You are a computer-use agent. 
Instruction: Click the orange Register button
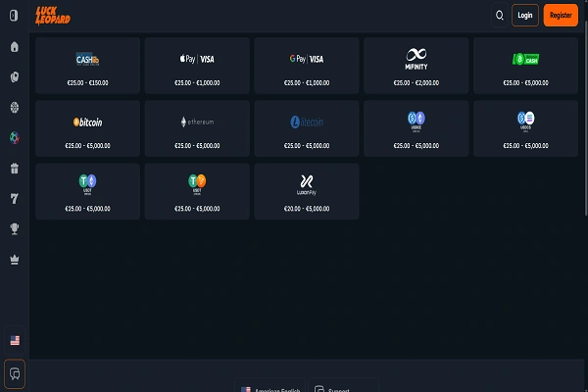(x=561, y=16)
